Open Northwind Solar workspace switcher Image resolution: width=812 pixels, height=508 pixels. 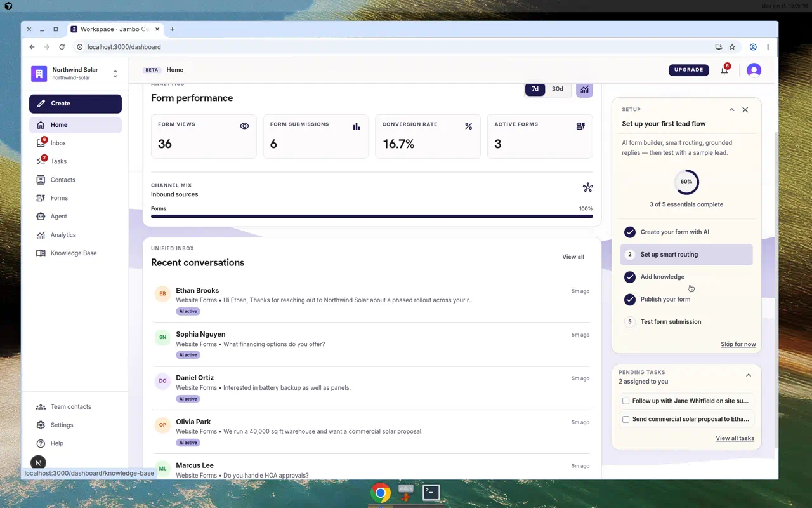75,74
